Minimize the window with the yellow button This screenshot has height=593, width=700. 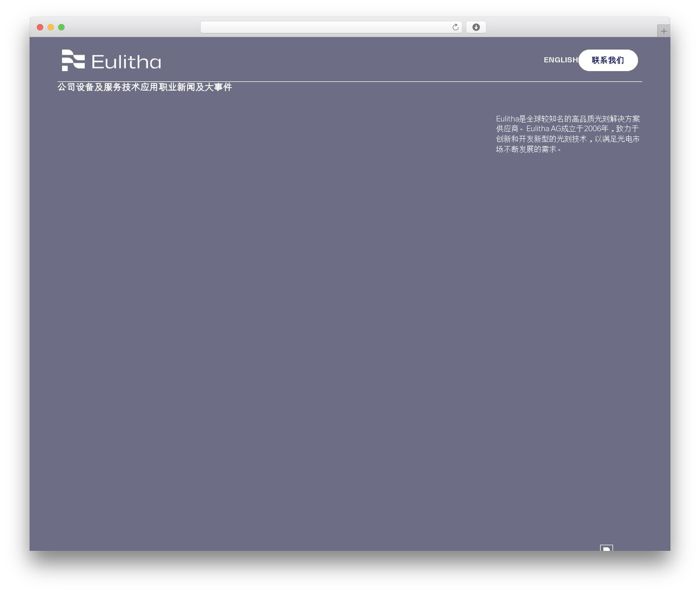pyautogui.click(x=51, y=27)
